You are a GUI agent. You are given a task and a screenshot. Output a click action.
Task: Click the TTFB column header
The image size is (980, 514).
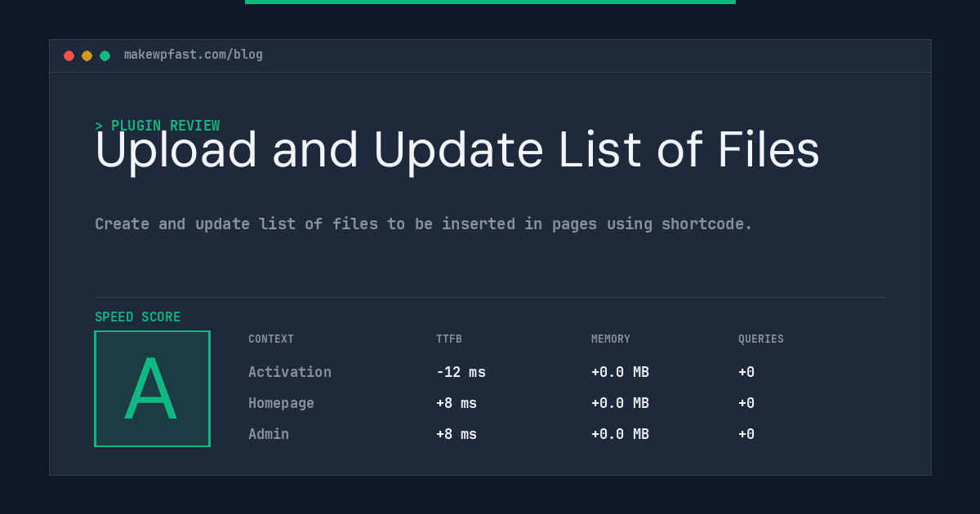(x=449, y=339)
